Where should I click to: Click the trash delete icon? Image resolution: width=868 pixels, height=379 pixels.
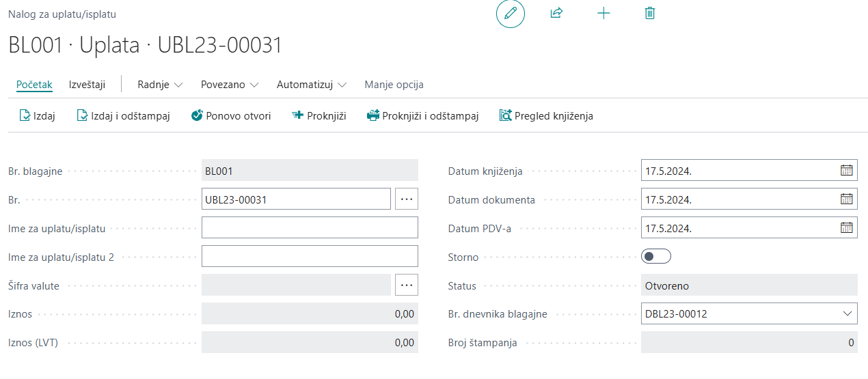pyautogui.click(x=650, y=13)
